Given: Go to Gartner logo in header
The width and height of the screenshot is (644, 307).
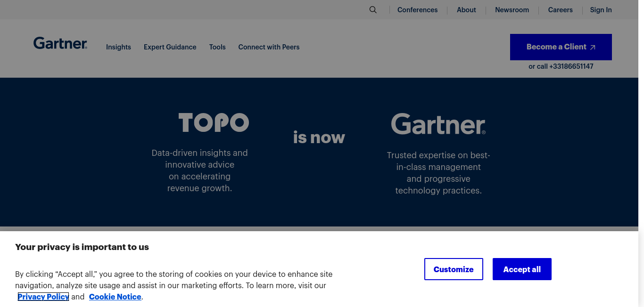Looking at the screenshot, I should click(x=60, y=43).
